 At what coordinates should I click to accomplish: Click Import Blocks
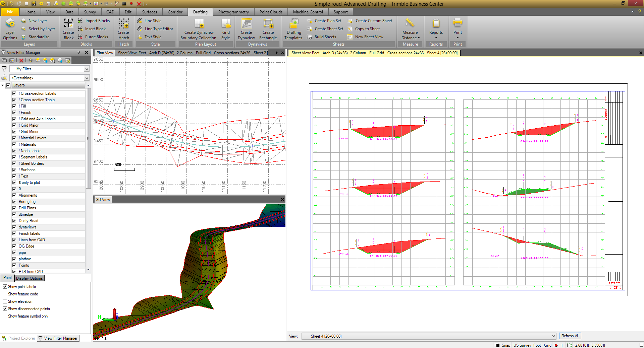tap(94, 21)
